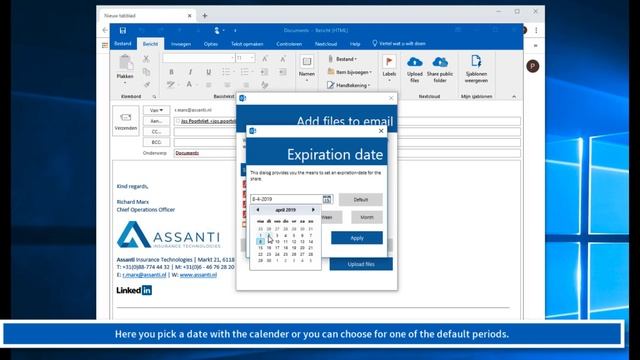
Task: Toggle Underline formatting
Action: pos(209,72)
